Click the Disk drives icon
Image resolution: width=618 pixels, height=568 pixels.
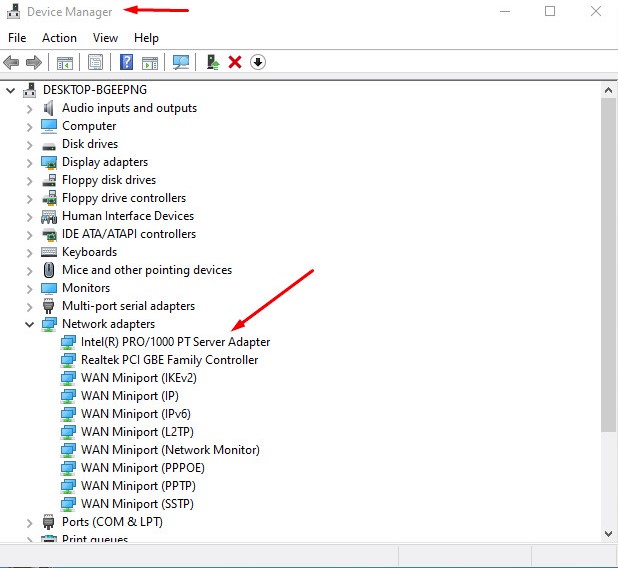click(49, 146)
